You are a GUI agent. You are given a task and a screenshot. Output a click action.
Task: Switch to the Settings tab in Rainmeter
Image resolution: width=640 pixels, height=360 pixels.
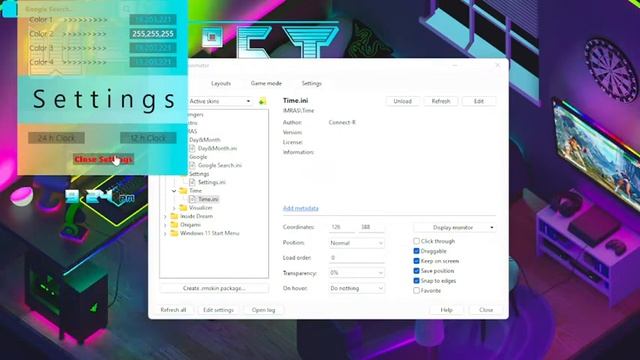[311, 83]
